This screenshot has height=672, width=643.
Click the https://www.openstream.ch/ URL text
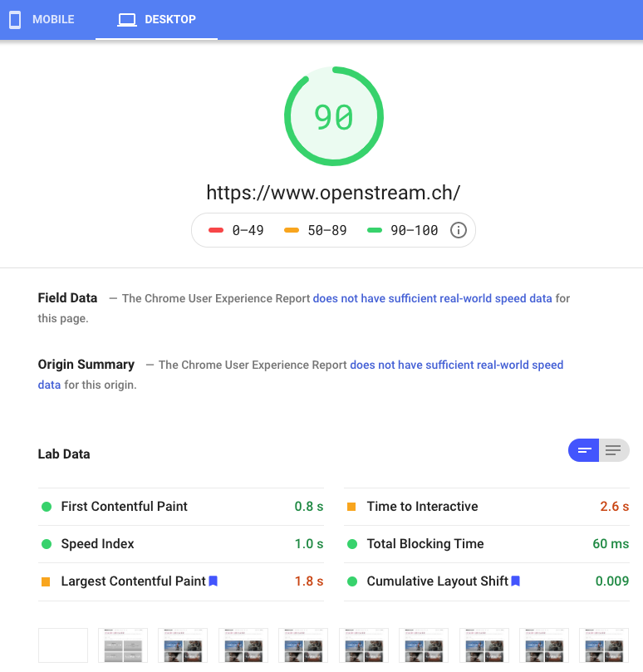click(333, 193)
